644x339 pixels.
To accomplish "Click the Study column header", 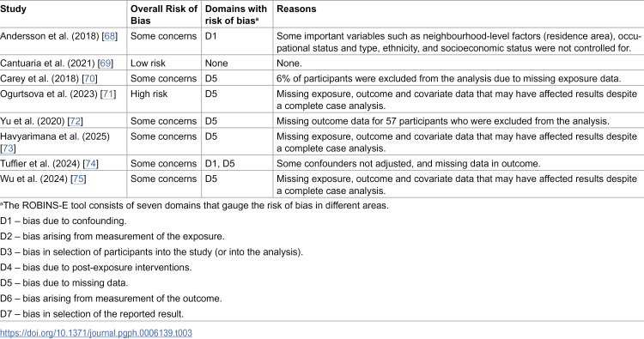I will click(13, 9).
